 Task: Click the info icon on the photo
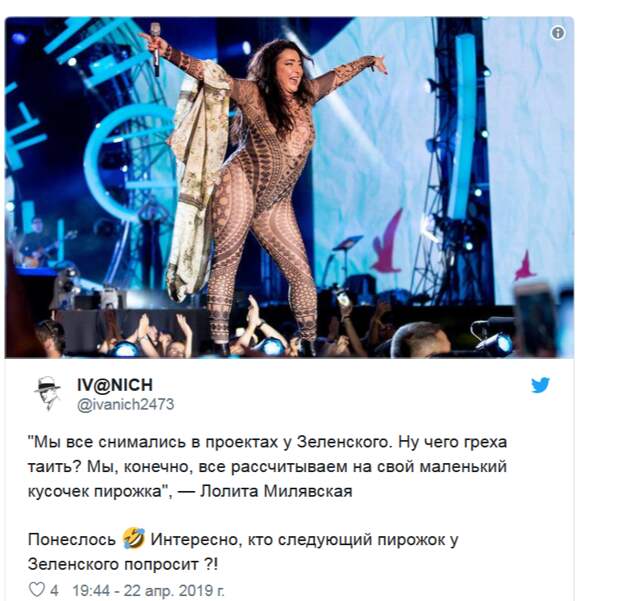(x=558, y=33)
